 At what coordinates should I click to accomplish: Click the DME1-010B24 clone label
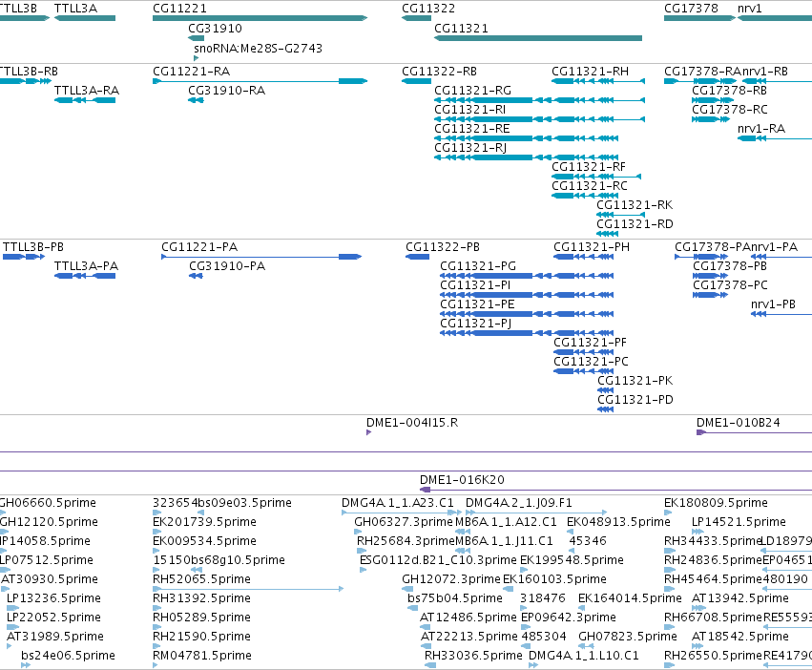(738, 422)
